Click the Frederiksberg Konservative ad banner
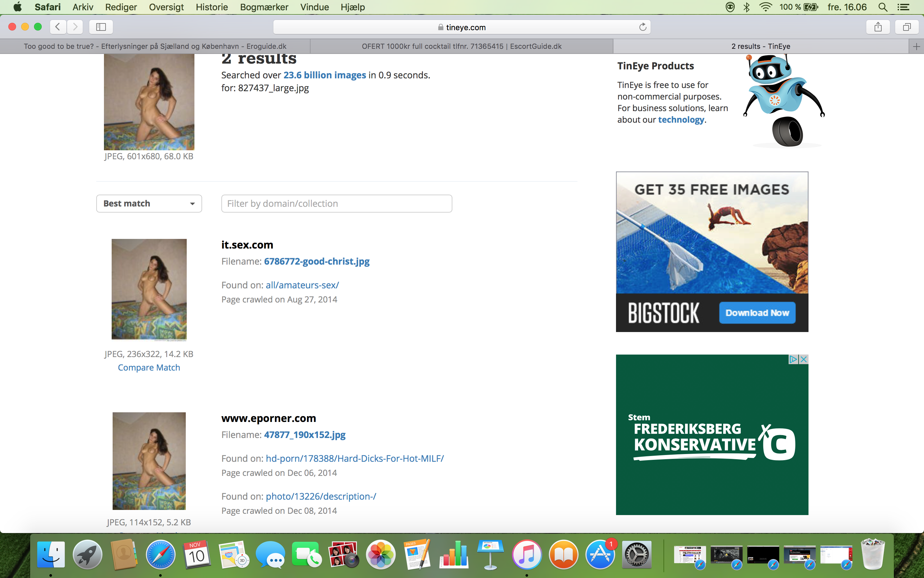 coord(712,435)
